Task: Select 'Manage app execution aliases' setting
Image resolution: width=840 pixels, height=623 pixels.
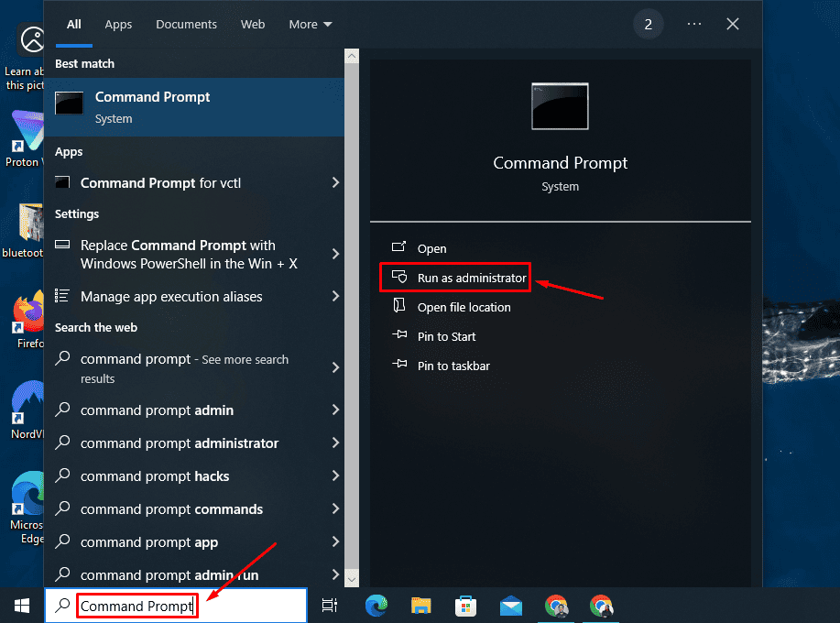Action: (194, 296)
